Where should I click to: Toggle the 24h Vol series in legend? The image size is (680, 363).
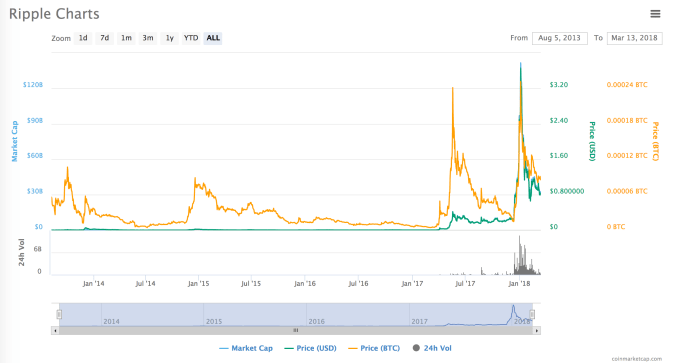(x=432, y=348)
